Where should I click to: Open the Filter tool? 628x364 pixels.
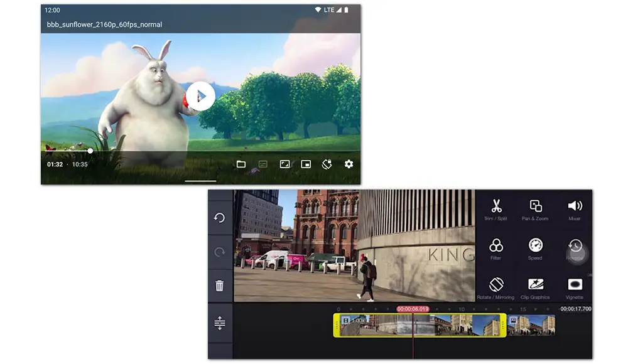(496, 249)
